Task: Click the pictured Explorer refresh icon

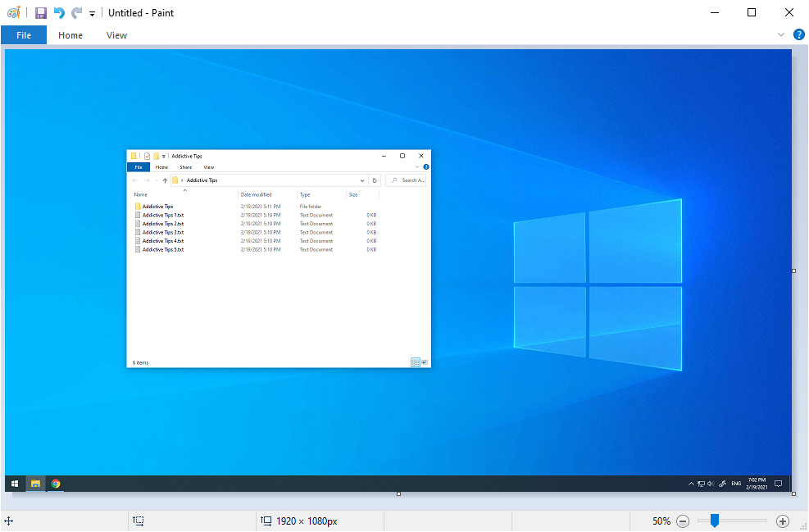Action: point(375,180)
